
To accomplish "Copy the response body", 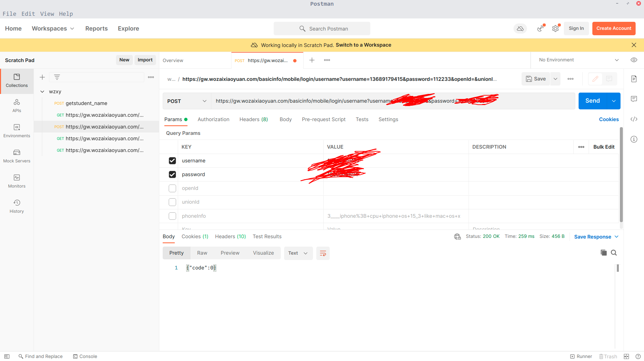I will pos(603,253).
